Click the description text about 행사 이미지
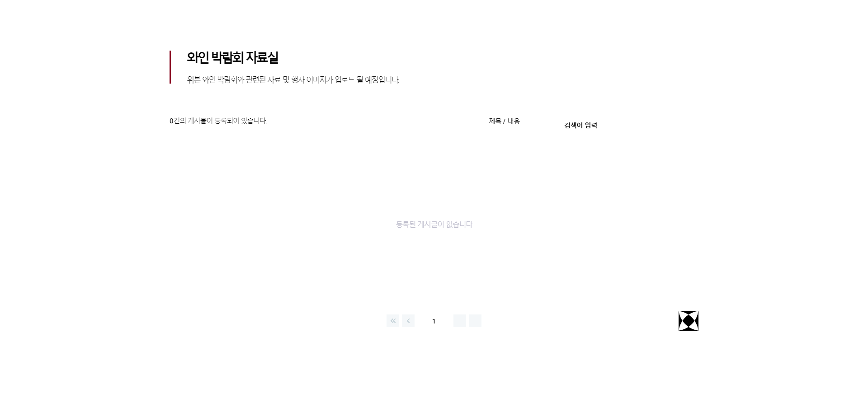 (x=293, y=80)
